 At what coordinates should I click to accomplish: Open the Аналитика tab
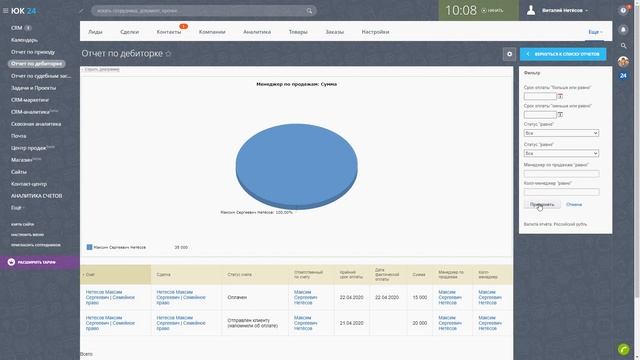pos(257,32)
